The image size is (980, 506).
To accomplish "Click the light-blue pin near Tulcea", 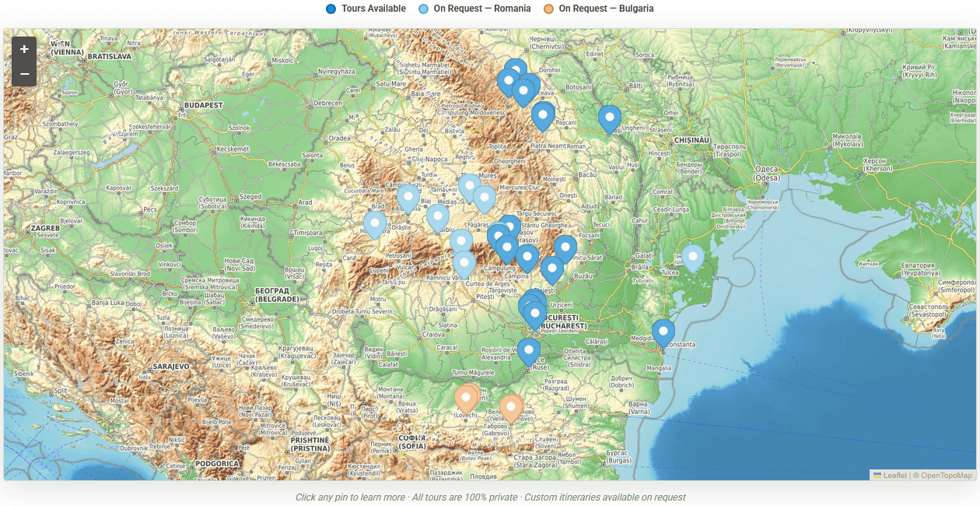I will [x=692, y=255].
